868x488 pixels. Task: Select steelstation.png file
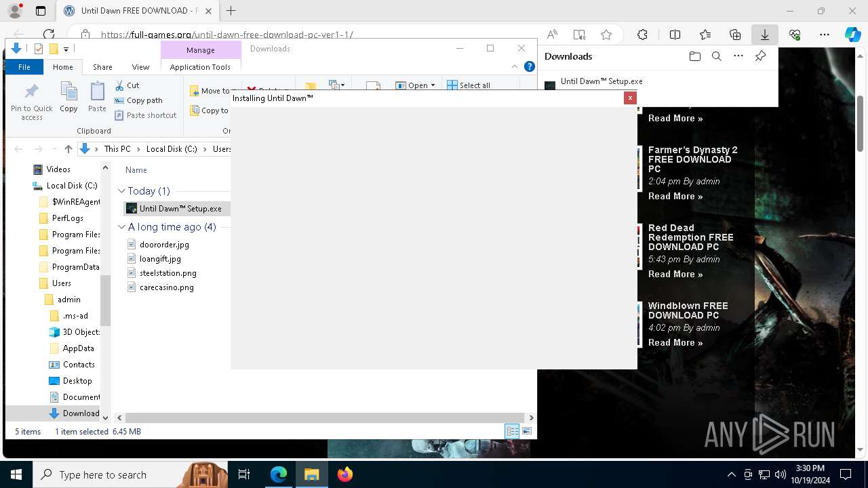(x=167, y=273)
